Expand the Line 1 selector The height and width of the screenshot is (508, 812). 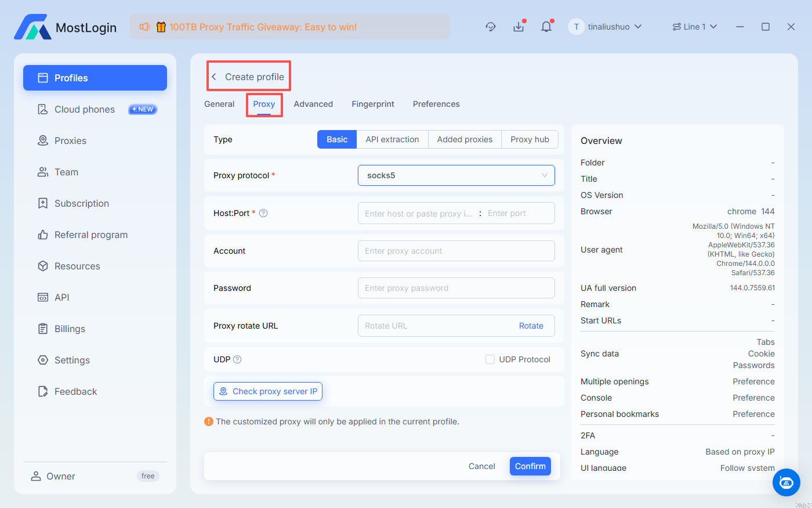[x=694, y=27]
